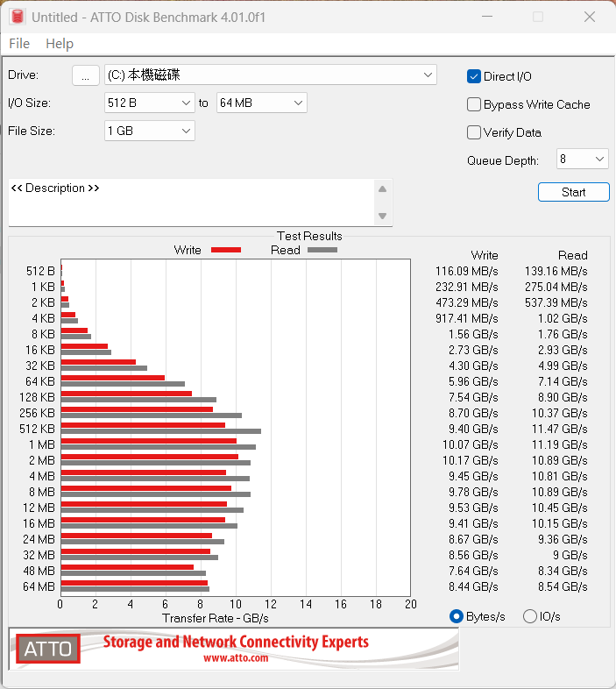This screenshot has width=616, height=689.
Task: Uncheck the Direct I/O checkbox
Action: (x=474, y=76)
